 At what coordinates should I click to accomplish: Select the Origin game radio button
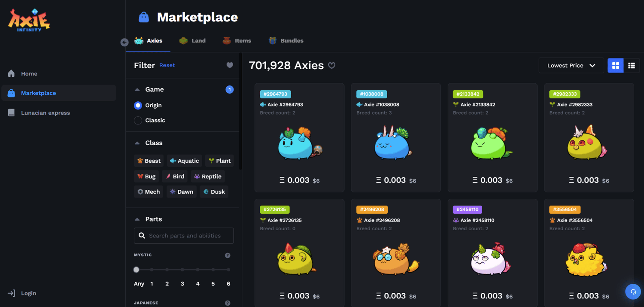[138, 105]
